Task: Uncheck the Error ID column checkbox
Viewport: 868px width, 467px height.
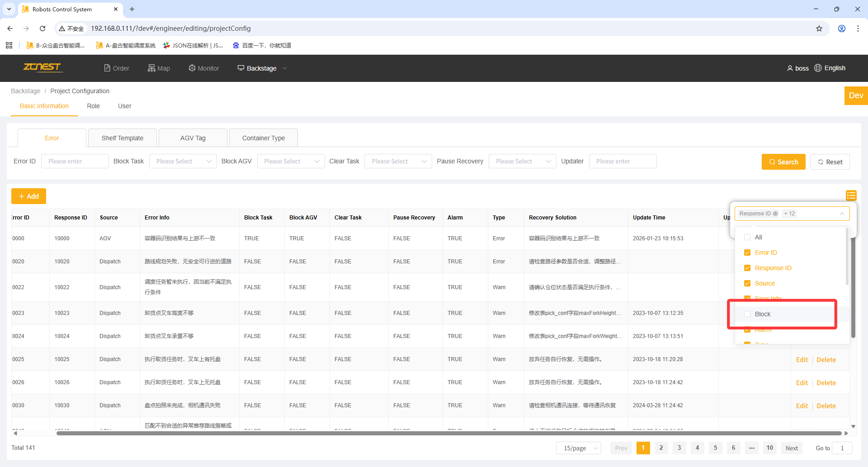Action: tap(747, 253)
